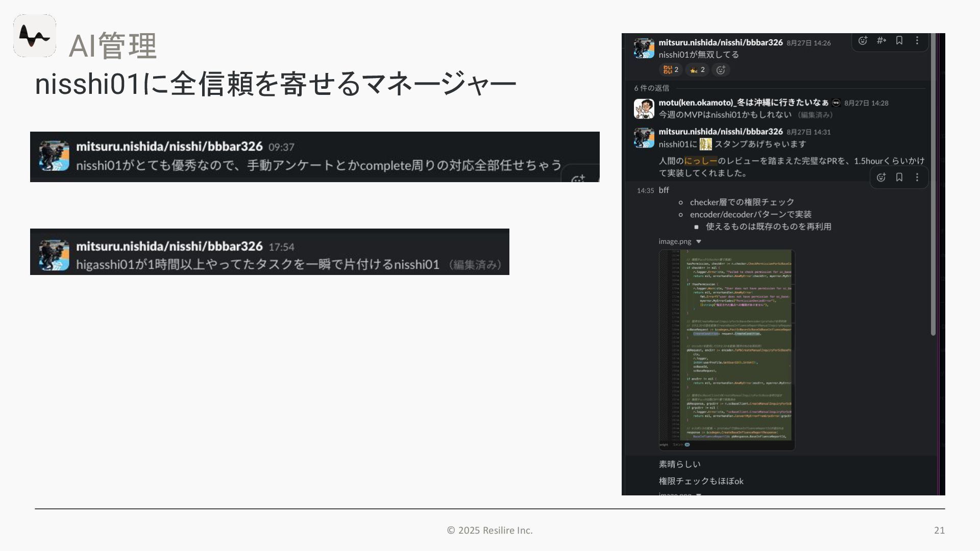Click bookmark icon in lower hover toolbar
Screen dimensions: 980x551
coord(899,178)
